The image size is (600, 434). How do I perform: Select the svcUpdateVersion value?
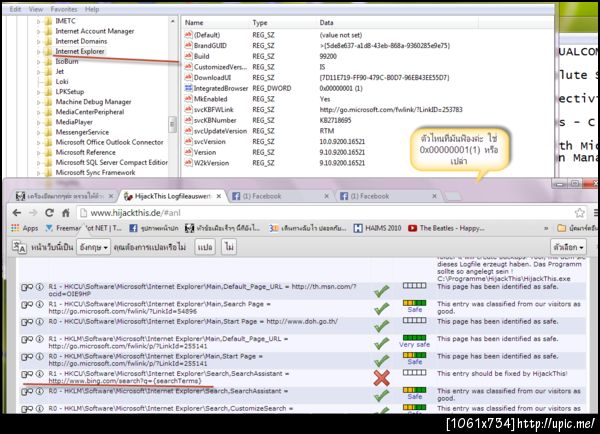click(x=220, y=131)
